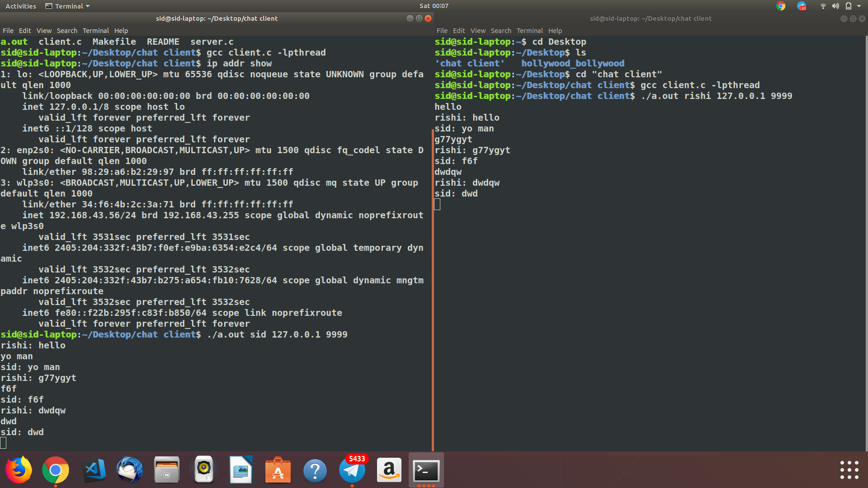The width and height of the screenshot is (868, 488).
Task: Open Thunderbird mail from dock
Action: (130, 470)
